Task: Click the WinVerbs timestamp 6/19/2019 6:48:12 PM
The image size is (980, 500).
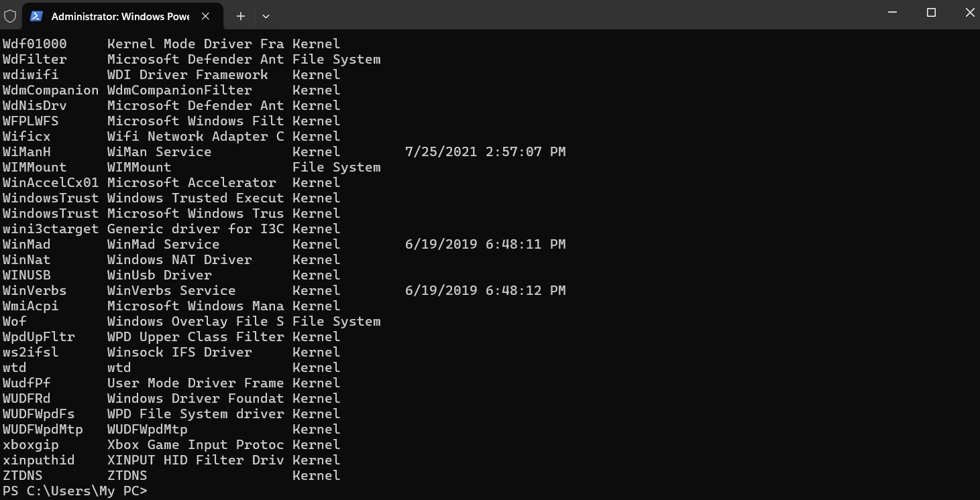Action: (485, 291)
